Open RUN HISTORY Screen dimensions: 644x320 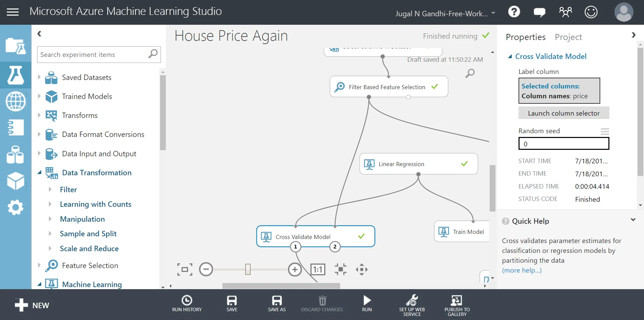tap(187, 303)
